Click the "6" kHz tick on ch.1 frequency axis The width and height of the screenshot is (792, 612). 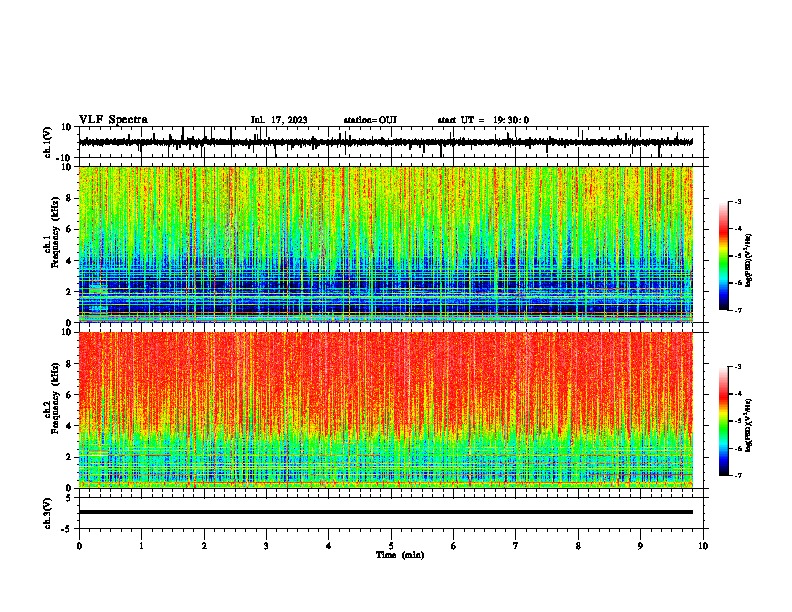pyautogui.click(x=69, y=229)
